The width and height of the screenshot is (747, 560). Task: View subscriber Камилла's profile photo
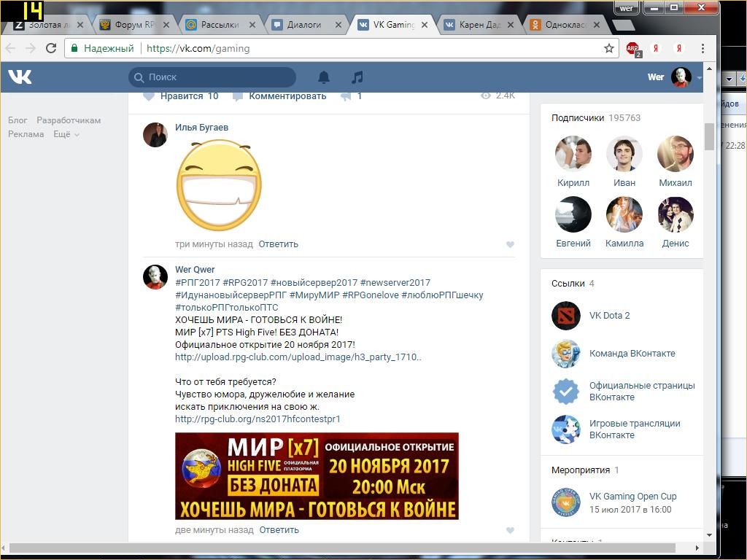tap(624, 214)
